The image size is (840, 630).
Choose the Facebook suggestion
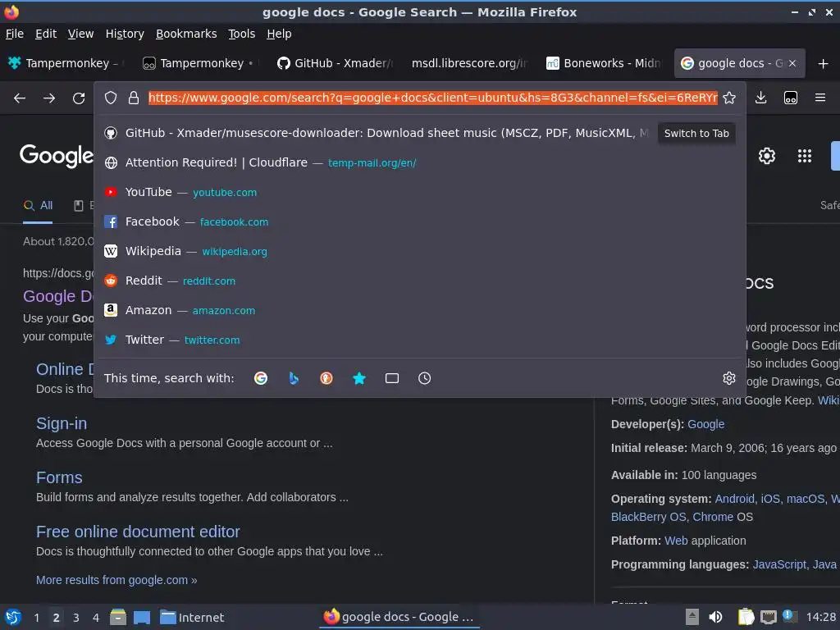pos(419,221)
